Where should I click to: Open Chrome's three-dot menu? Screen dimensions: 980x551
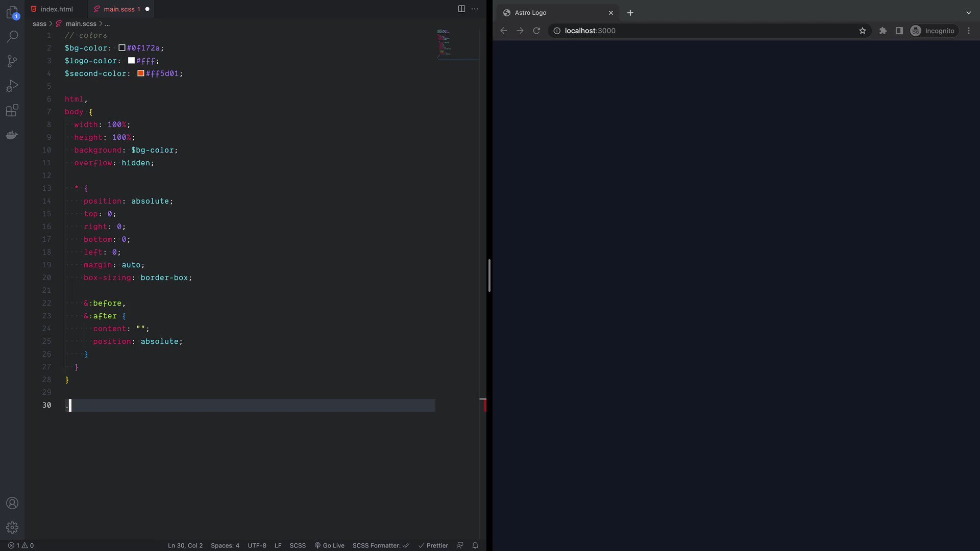969,31
